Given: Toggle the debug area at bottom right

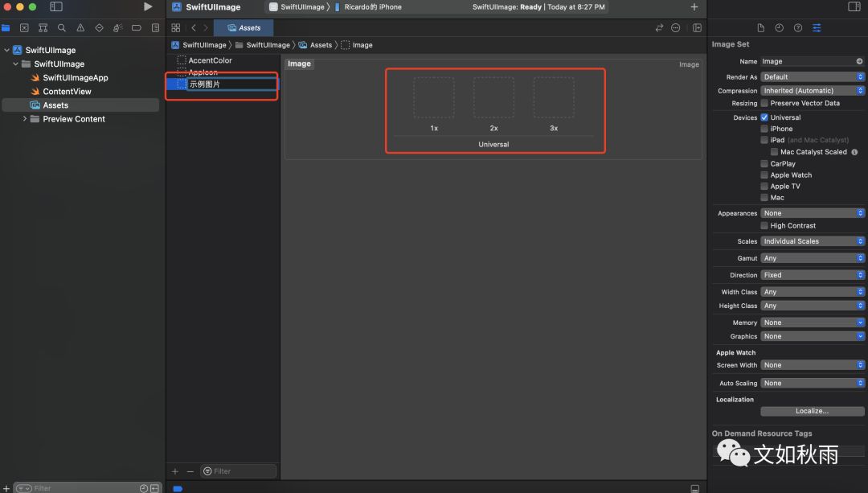Looking at the screenshot, I should tap(694, 488).
